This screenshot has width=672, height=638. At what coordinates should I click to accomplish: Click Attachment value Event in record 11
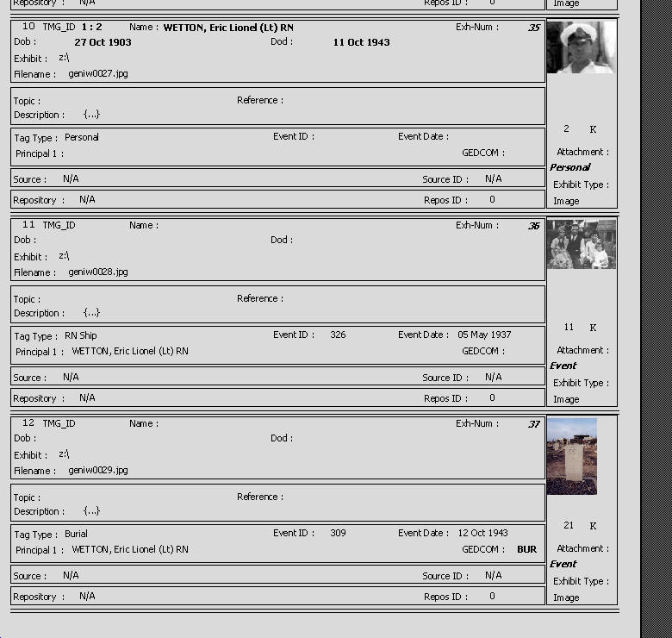[563, 366]
